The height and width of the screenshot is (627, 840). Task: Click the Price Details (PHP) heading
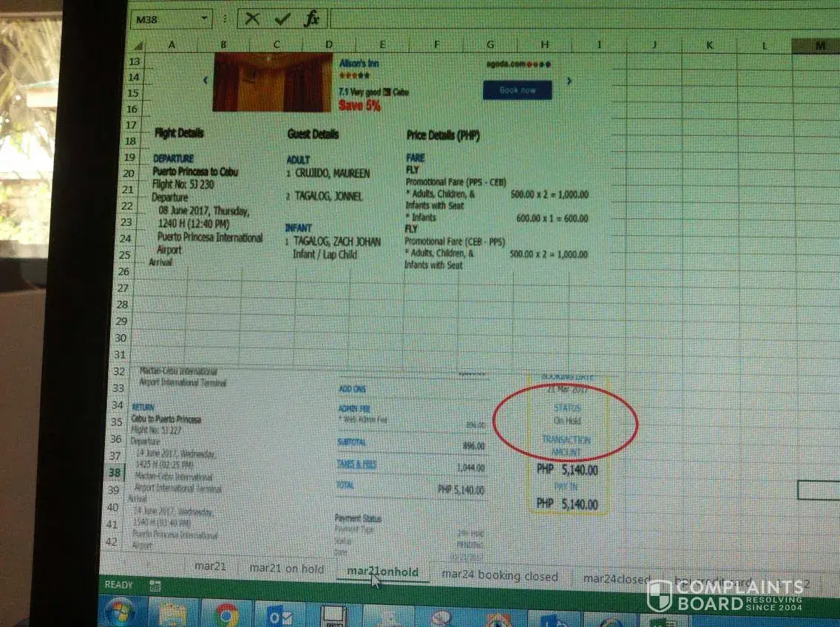point(442,135)
